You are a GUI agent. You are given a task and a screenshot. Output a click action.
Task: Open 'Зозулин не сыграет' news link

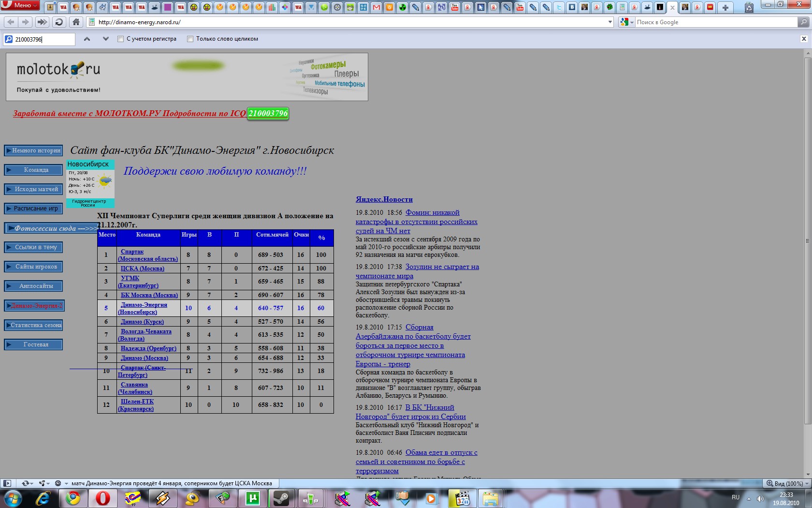point(418,271)
